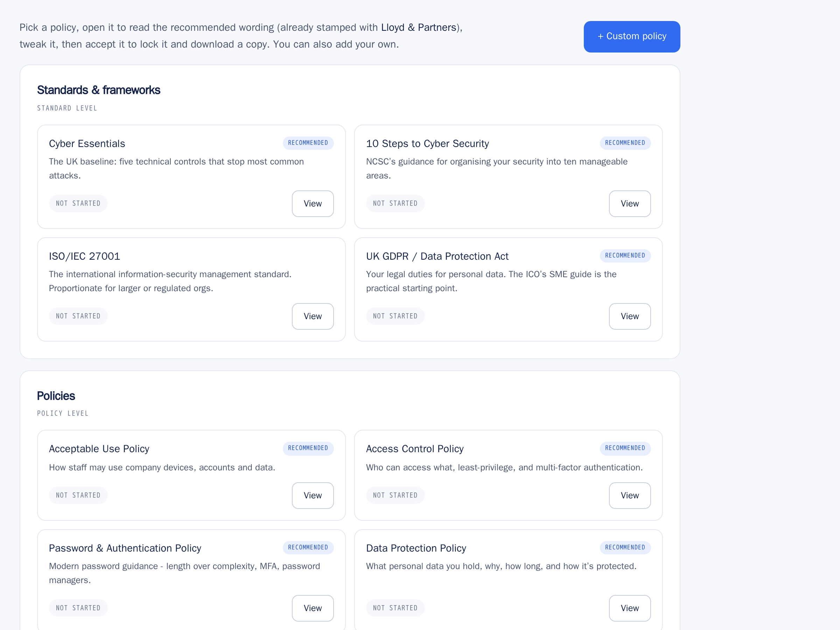Click the Recommended badge on UK GDPR card

click(625, 255)
